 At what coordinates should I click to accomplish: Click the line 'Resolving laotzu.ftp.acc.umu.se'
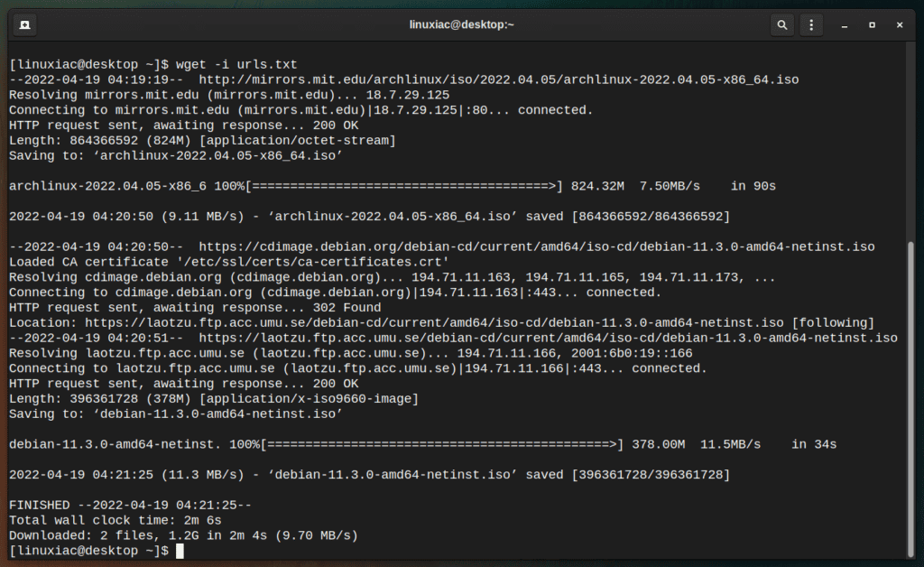coord(351,353)
